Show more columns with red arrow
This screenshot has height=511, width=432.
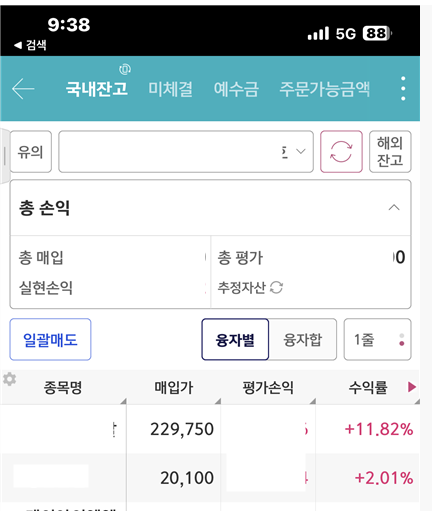(412, 387)
